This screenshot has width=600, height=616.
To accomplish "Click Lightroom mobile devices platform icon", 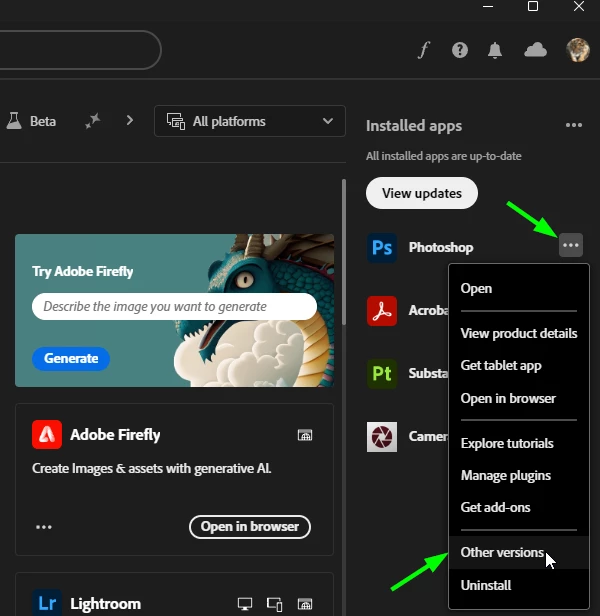I will click(274, 604).
